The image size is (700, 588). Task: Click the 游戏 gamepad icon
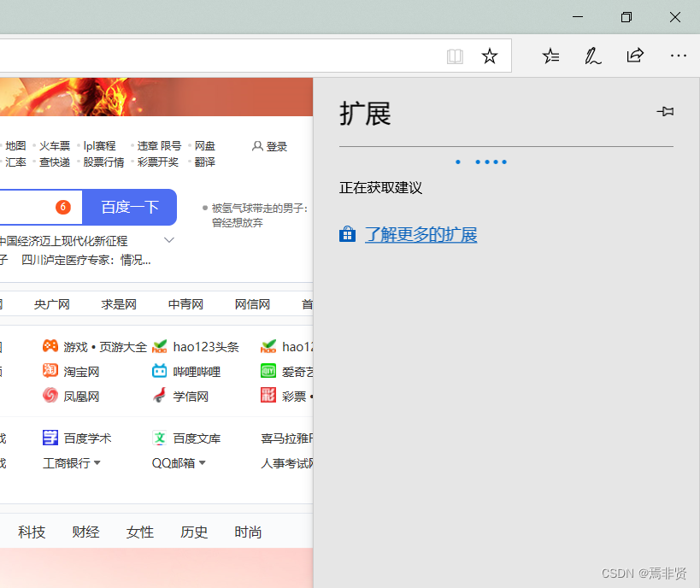(50, 346)
